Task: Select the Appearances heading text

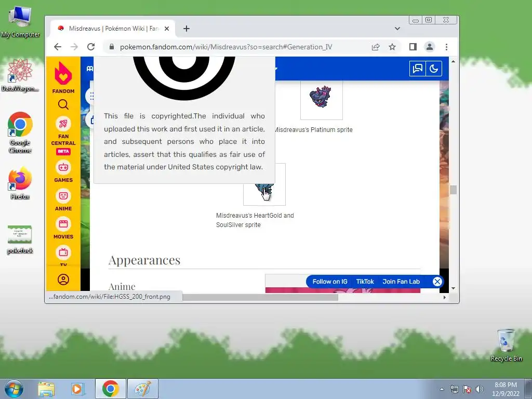Action: click(144, 260)
